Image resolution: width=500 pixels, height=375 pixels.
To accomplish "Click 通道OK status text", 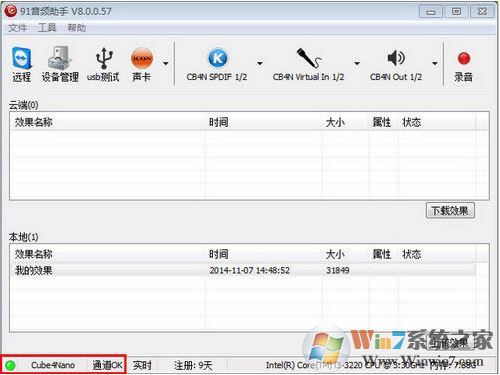I will (x=107, y=365).
